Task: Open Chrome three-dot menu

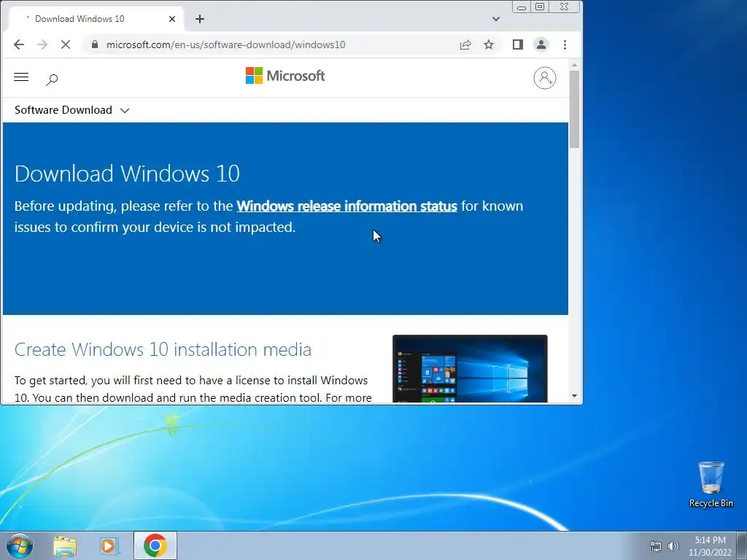Action: pyautogui.click(x=565, y=44)
